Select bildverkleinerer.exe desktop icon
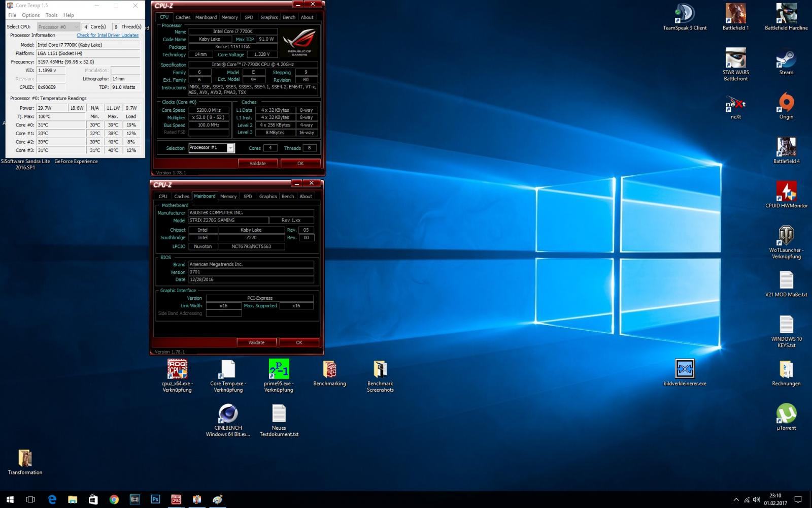 pos(685,372)
